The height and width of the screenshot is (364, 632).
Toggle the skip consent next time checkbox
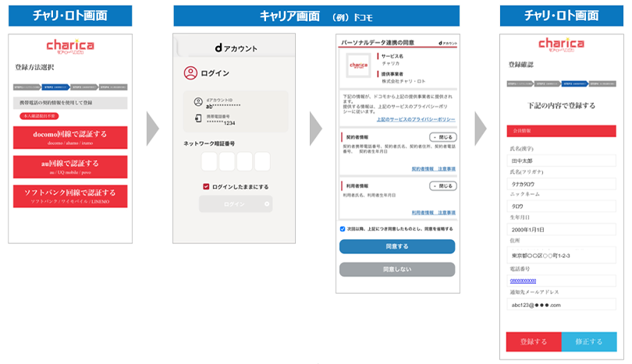pos(343,228)
